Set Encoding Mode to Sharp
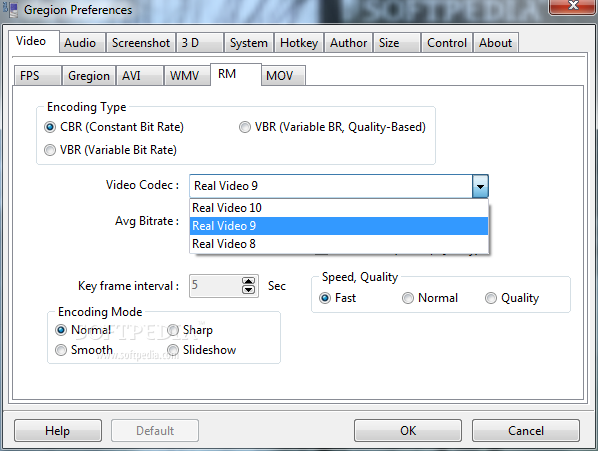 pos(190,330)
